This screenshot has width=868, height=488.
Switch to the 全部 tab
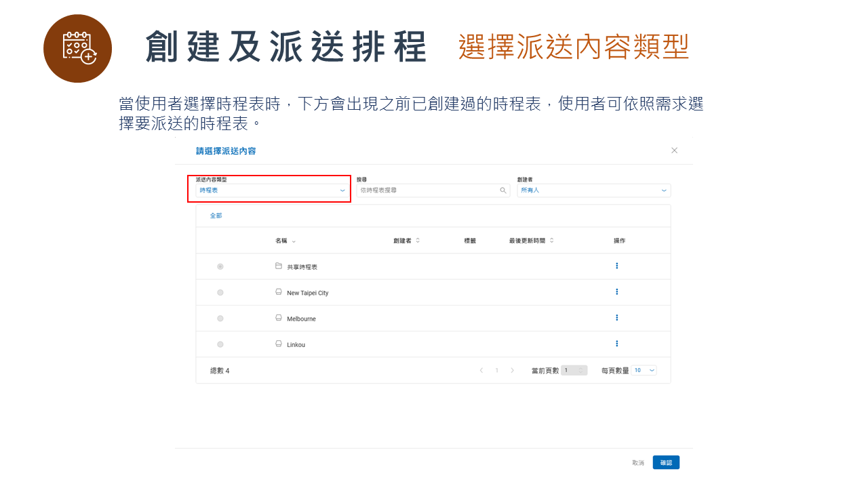click(x=215, y=215)
